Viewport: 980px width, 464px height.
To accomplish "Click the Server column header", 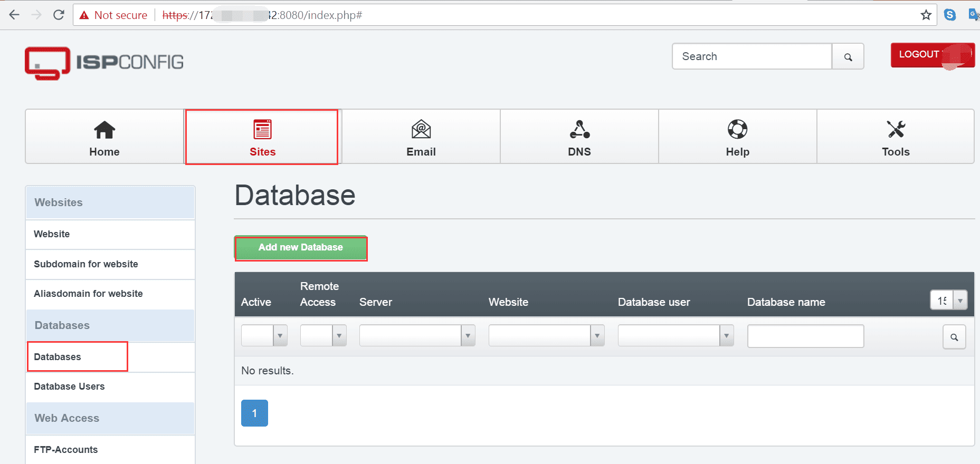I will pyautogui.click(x=376, y=302).
